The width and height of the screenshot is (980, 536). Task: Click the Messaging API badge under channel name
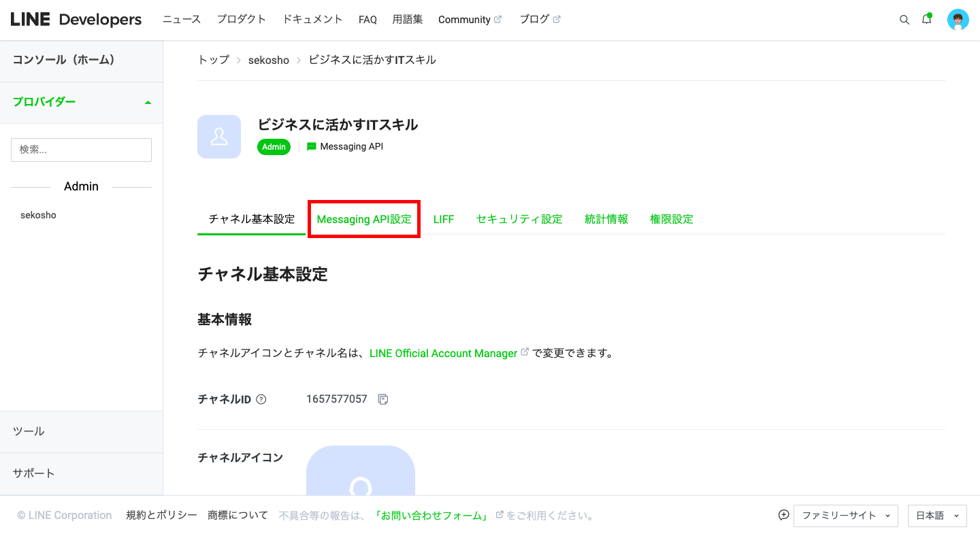click(x=344, y=146)
